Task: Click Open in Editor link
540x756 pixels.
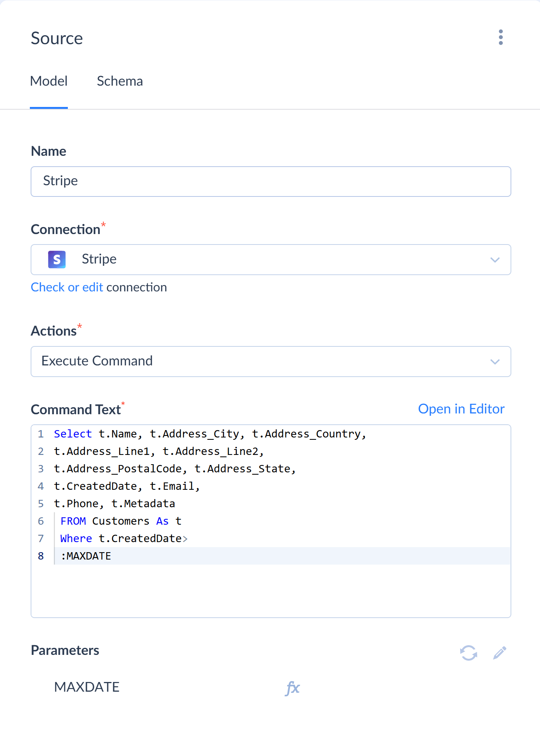Action: pyautogui.click(x=461, y=409)
